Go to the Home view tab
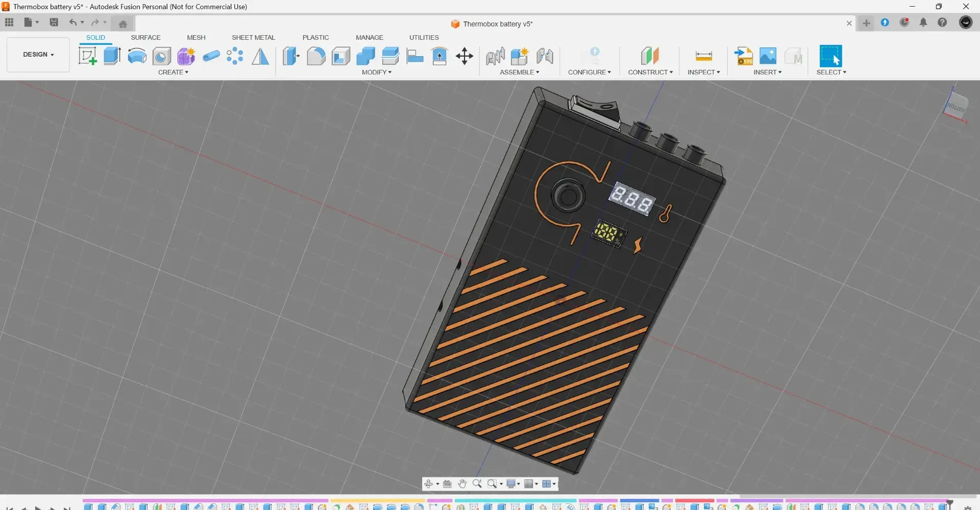The width and height of the screenshot is (980, 510). coord(122,24)
